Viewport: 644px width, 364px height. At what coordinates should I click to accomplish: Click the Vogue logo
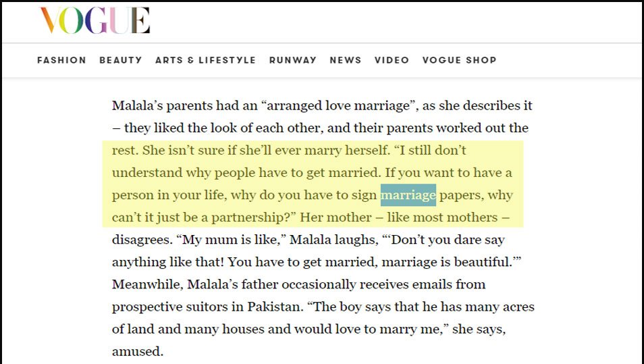coord(95,20)
